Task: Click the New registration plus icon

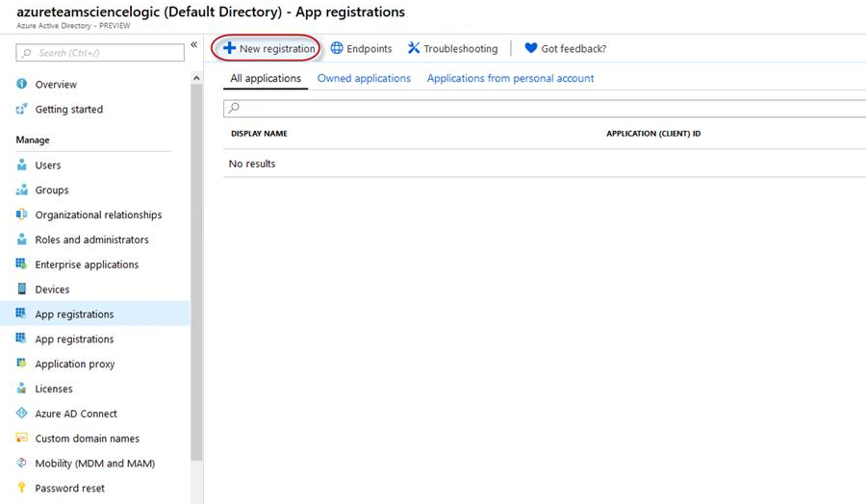Action: point(229,48)
